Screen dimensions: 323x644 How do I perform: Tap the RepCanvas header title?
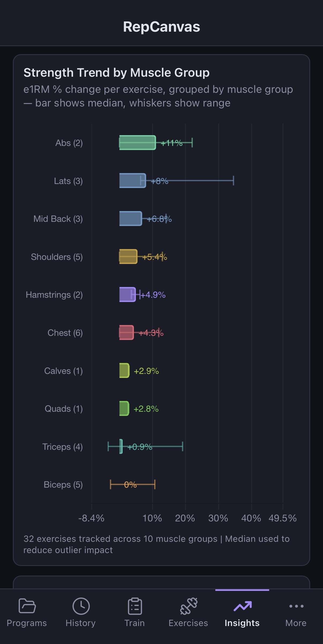pos(161,27)
